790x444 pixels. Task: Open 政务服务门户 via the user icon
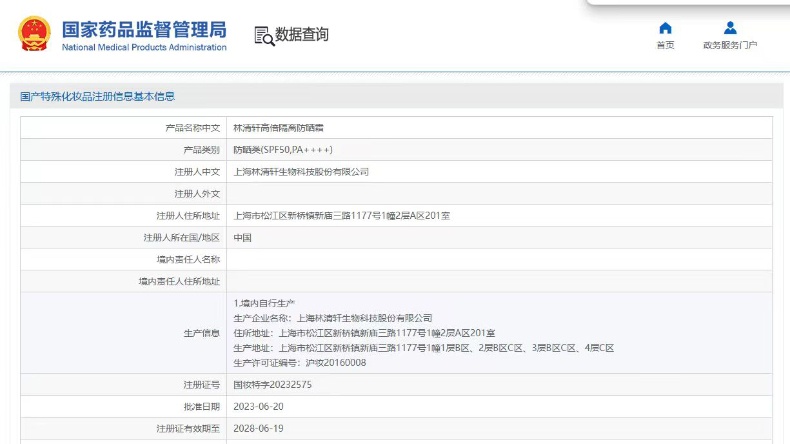[730, 28]
